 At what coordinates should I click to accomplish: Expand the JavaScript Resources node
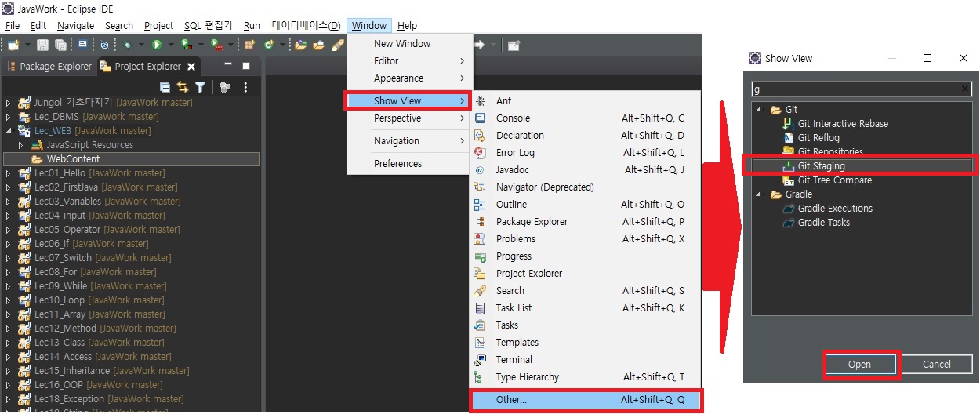pyautogui.click(x=21, y=145)
